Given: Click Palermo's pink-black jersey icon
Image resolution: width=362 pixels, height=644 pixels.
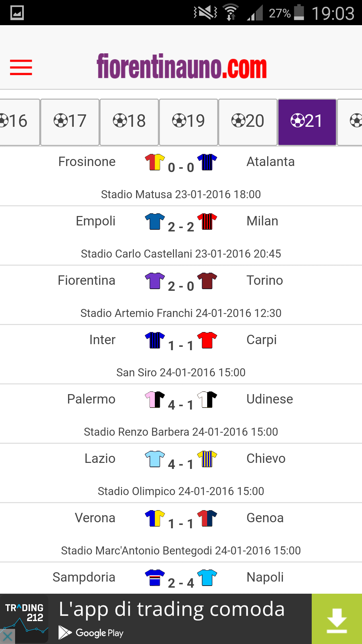Looking at the screenshot, I should [155, 399].
